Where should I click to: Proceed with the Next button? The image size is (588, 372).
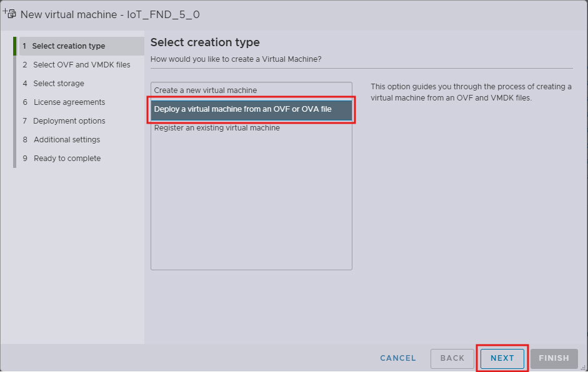tap(502, 358)
